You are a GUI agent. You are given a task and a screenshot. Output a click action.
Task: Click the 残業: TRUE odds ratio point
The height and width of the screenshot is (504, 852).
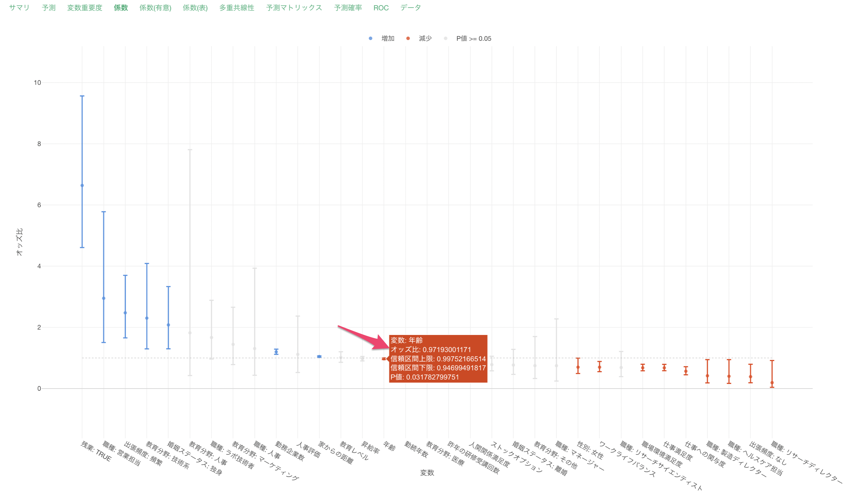point(82,185)
